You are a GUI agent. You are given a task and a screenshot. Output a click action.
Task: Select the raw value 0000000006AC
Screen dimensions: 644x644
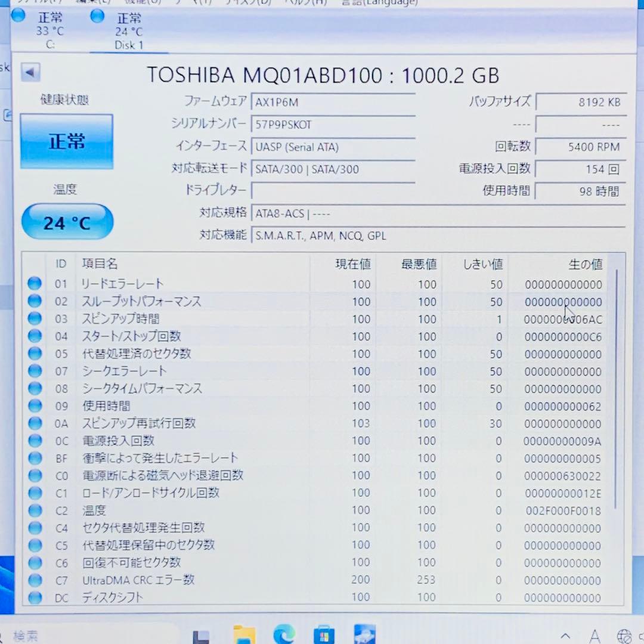click(563, 319)
